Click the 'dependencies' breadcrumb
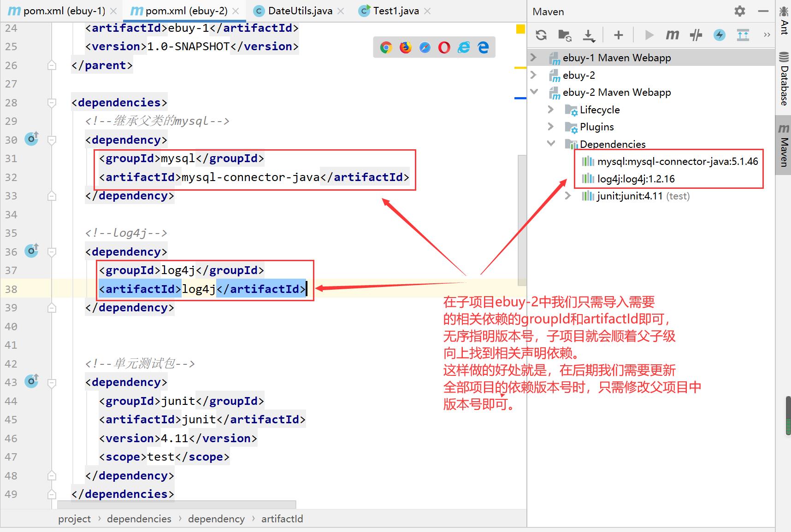This screenshot has height=532, width=791. (x=139, y=519)
